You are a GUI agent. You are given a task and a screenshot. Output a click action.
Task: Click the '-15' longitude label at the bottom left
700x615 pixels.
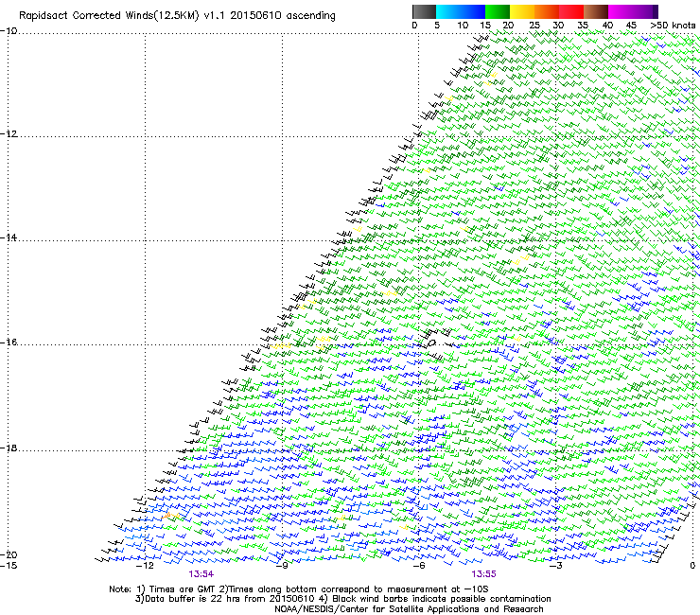pos(9,565)
